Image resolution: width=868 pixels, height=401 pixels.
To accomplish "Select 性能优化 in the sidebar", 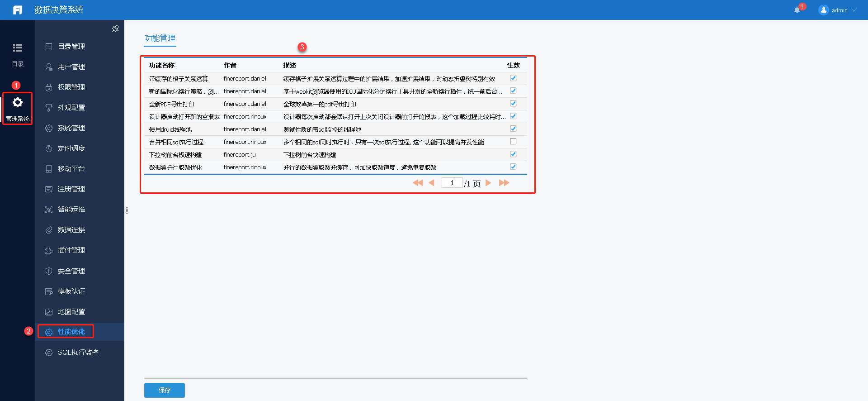I will [x=71, y=332].
